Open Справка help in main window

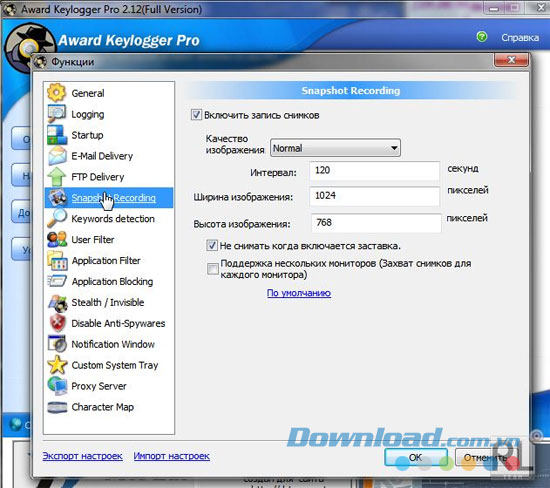[519, 38]
